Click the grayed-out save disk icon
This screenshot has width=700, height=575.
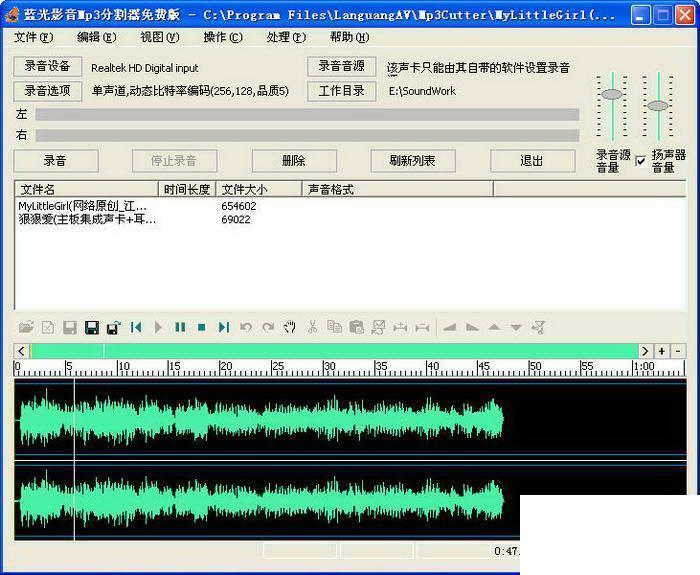pos(70,328)
